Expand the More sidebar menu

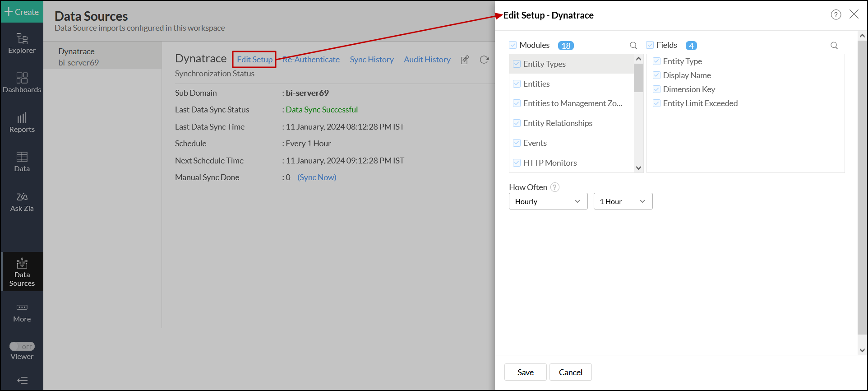coord(22,312)
